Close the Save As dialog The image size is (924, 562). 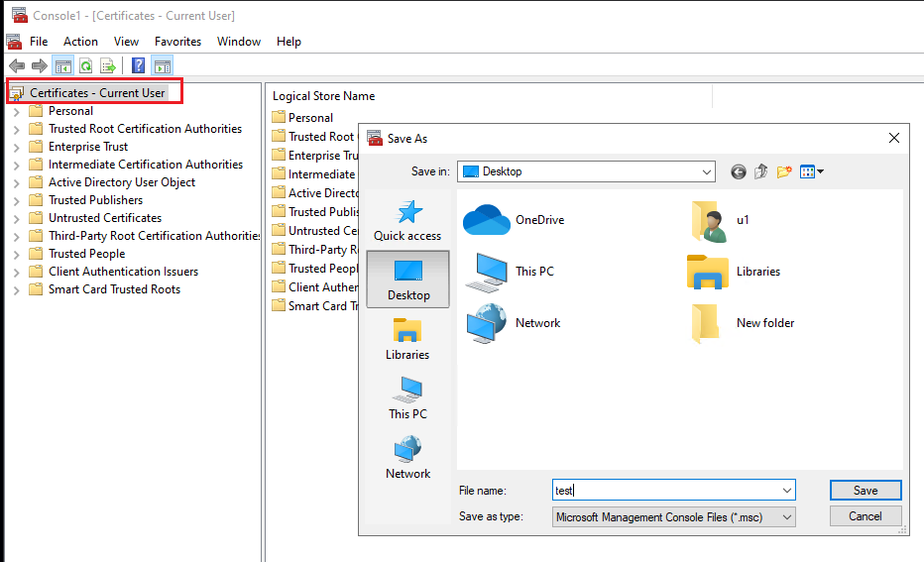click(894, 138)
